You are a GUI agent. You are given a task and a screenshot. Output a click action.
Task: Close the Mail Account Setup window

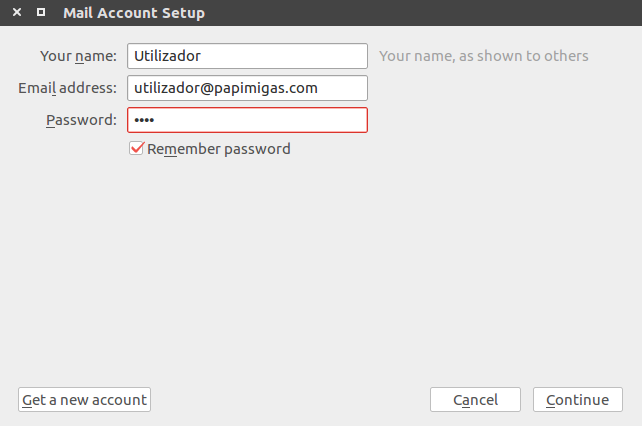[x=17, y=13]
